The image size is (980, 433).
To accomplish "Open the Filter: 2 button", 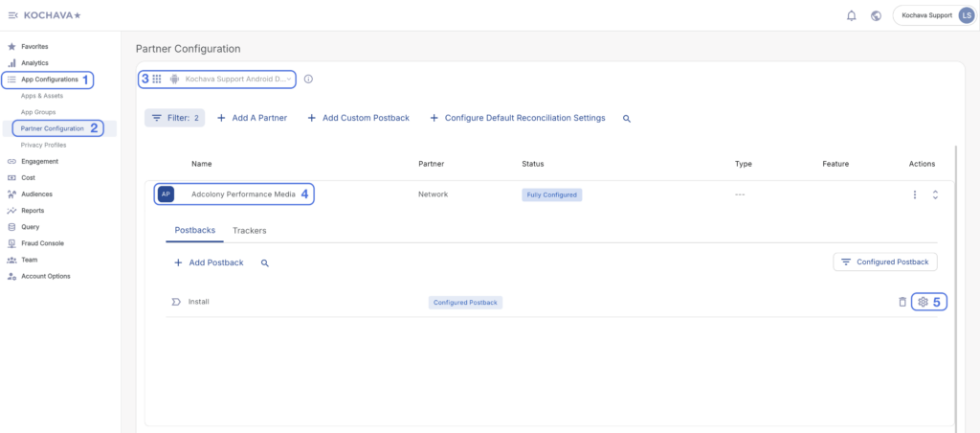I will [x=174, y=118].
